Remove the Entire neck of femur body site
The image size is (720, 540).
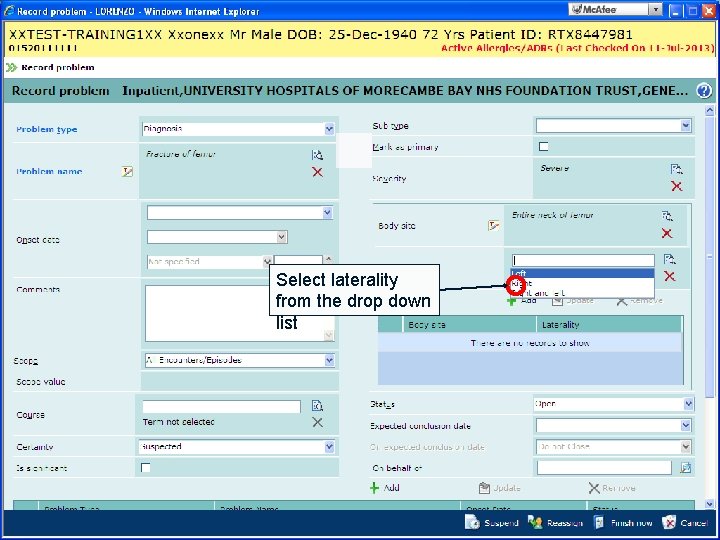pyautogui.click(x=667, y=233)
